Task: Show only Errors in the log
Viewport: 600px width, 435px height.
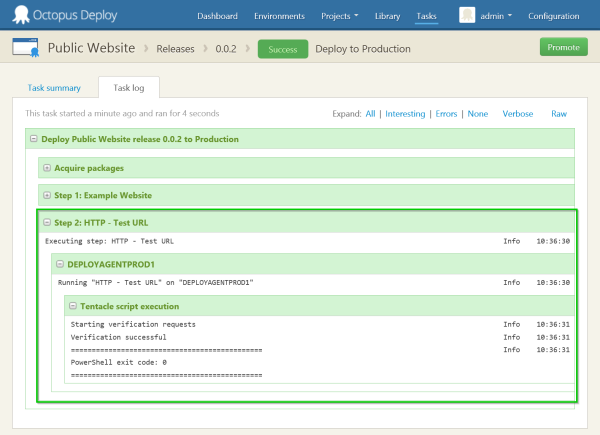Action: tap(446, 114)
